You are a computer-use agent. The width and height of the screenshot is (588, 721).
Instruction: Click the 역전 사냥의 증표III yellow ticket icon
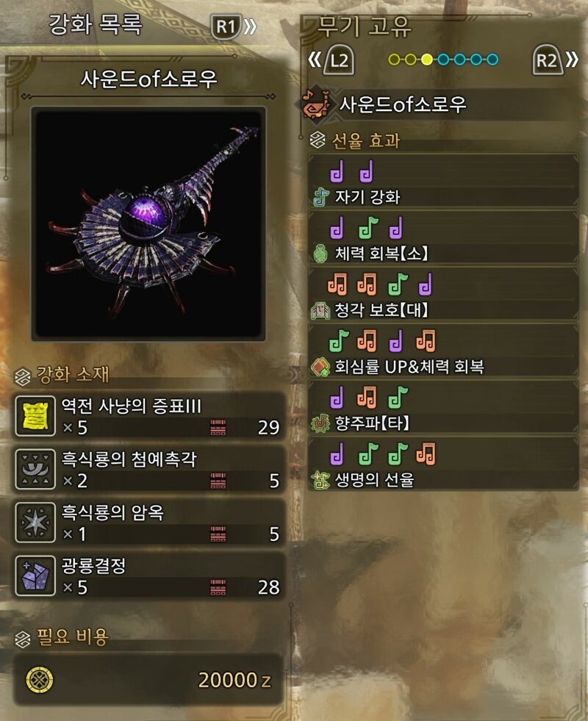[35, 416]
